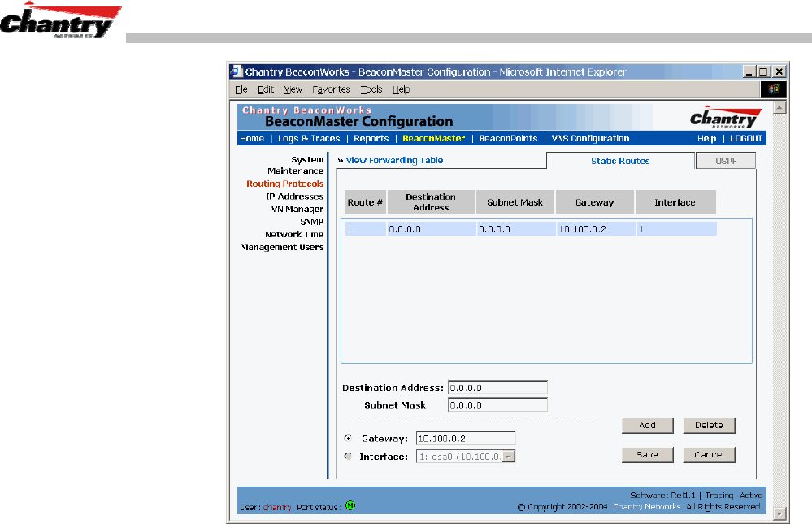Select Routing Protocols in sidebar
This screenshot has height=524, width=812.
284,184
